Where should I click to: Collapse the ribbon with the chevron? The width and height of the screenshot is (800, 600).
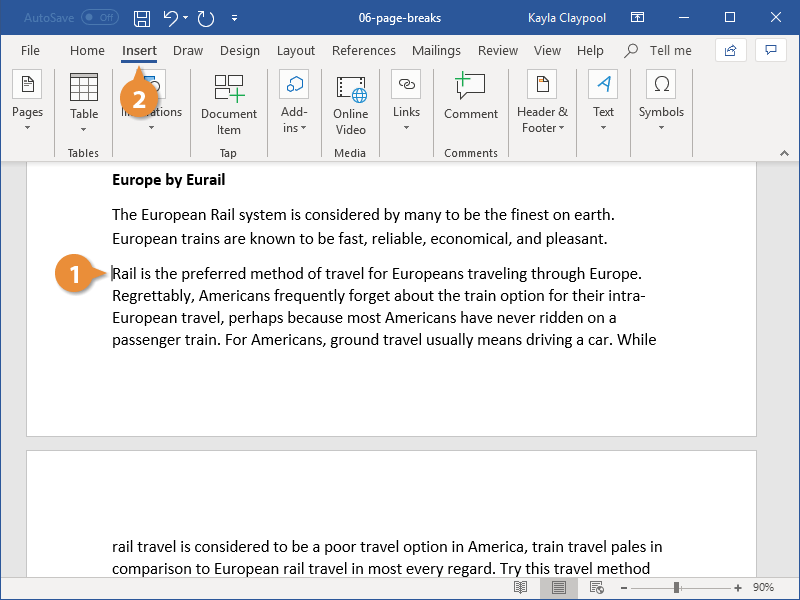click(x=784, y=153)
